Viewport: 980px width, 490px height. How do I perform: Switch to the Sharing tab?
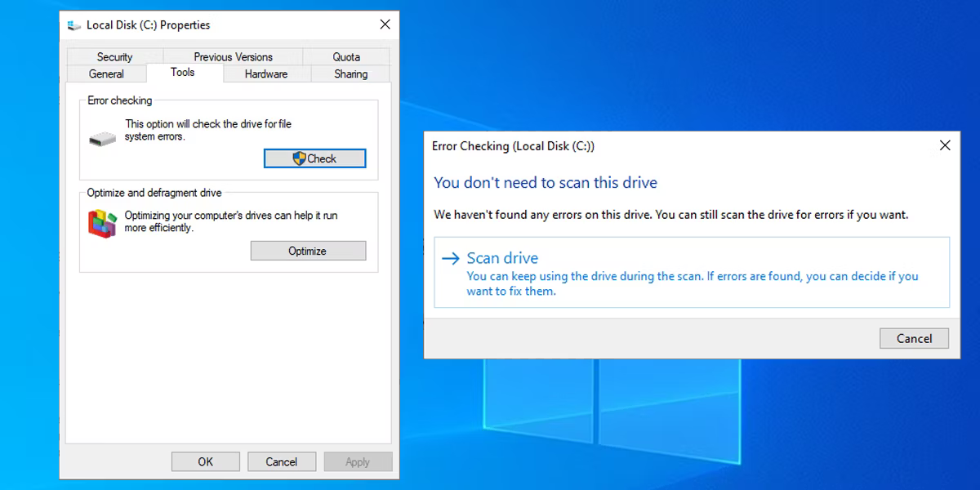(350, 73)
